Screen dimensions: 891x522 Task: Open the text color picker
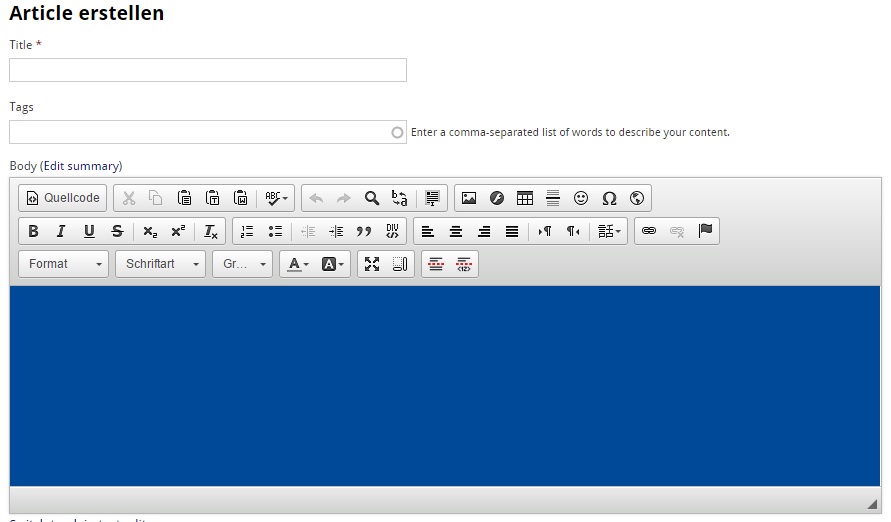coord(298,264)
